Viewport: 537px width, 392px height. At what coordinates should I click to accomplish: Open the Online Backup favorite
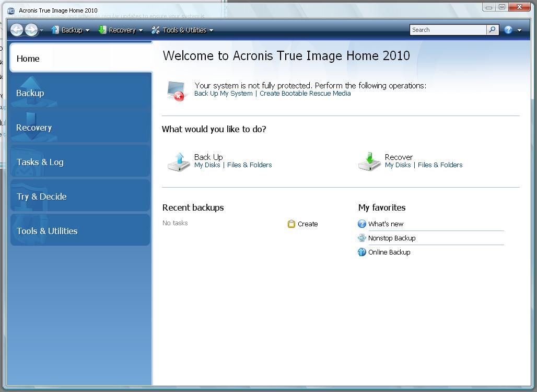(389, 252)
